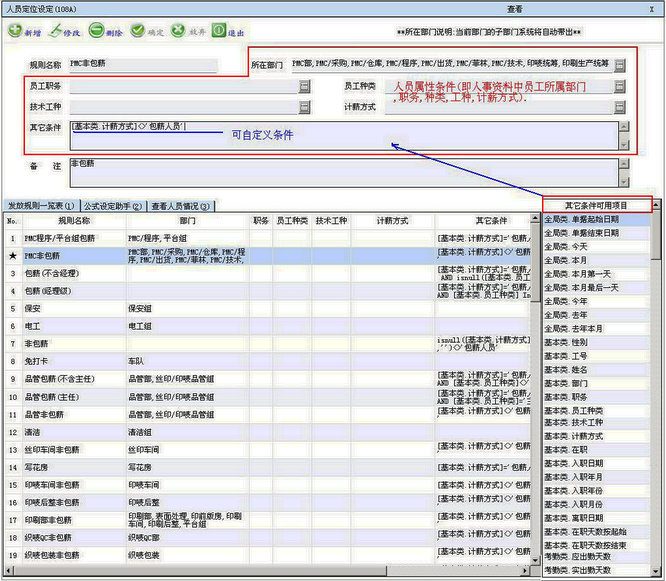Click the 新增 (add) toolbar icon
This screenshot has width=666, height=581.
(15, 31)
